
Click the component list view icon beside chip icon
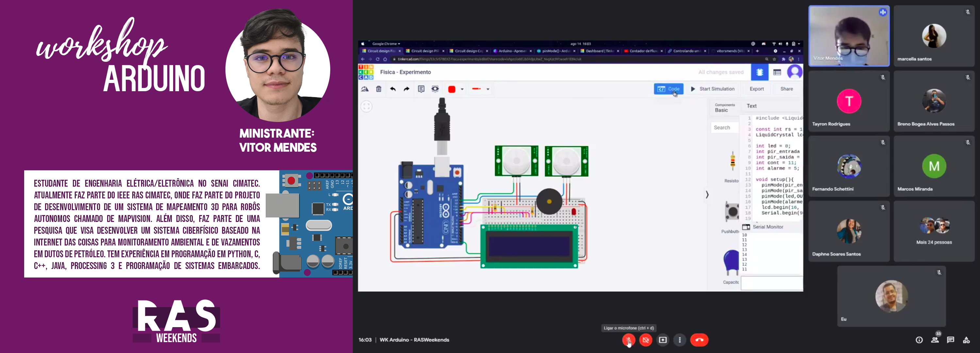coord(777,72)
